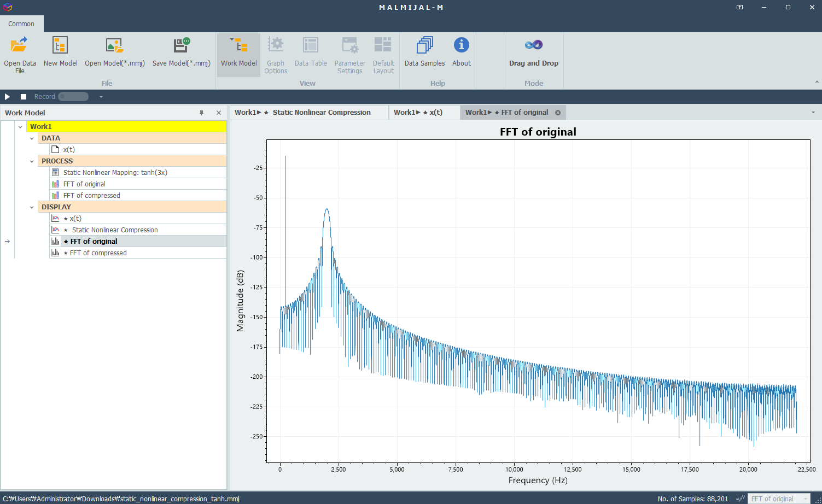
Task: Close the FFT of original tab
Action: [x=558, y=113]
